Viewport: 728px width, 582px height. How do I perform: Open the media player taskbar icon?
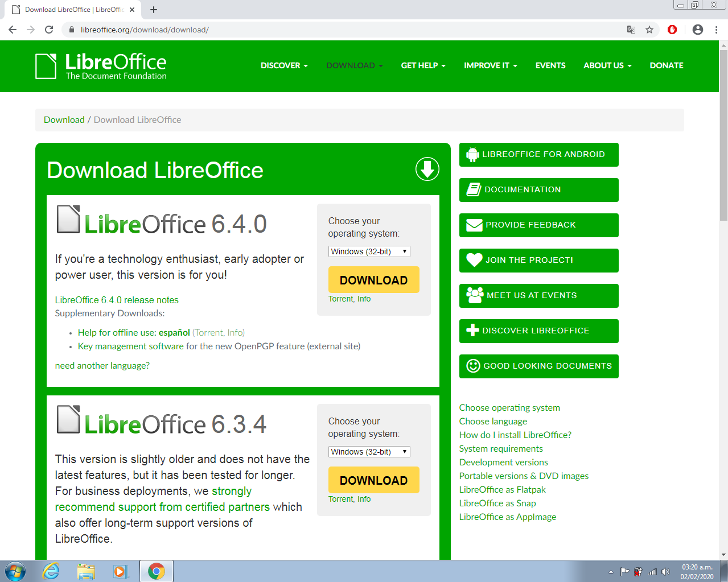(121, 571)
